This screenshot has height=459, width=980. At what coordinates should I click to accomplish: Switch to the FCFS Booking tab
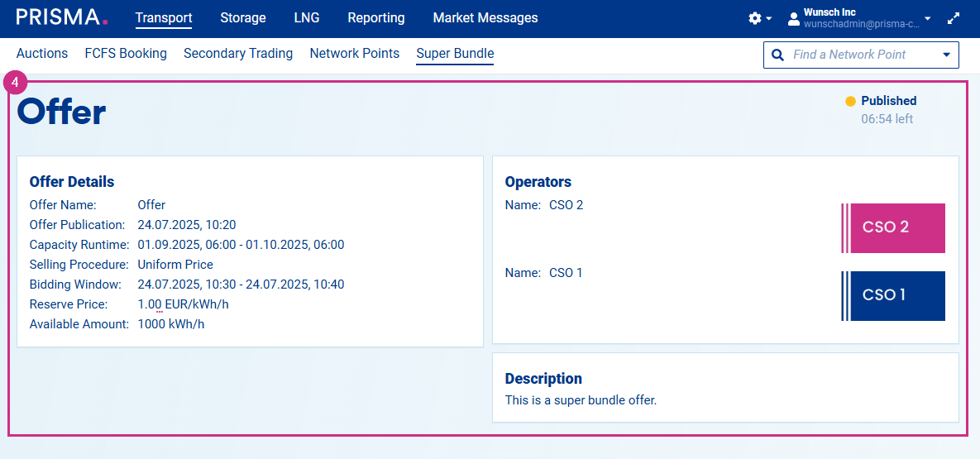(126, 53)
